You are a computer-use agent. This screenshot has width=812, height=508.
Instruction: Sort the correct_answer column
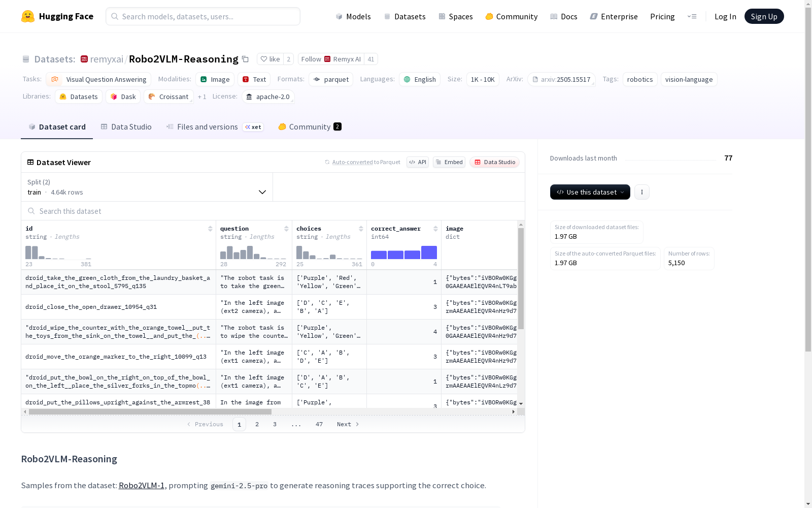(435, 229)
